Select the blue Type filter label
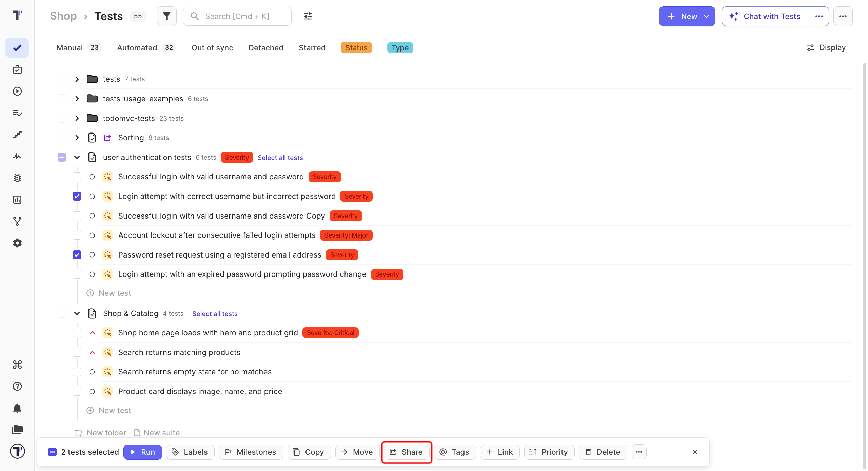This screenshot has width=868, height=471. 400,48
